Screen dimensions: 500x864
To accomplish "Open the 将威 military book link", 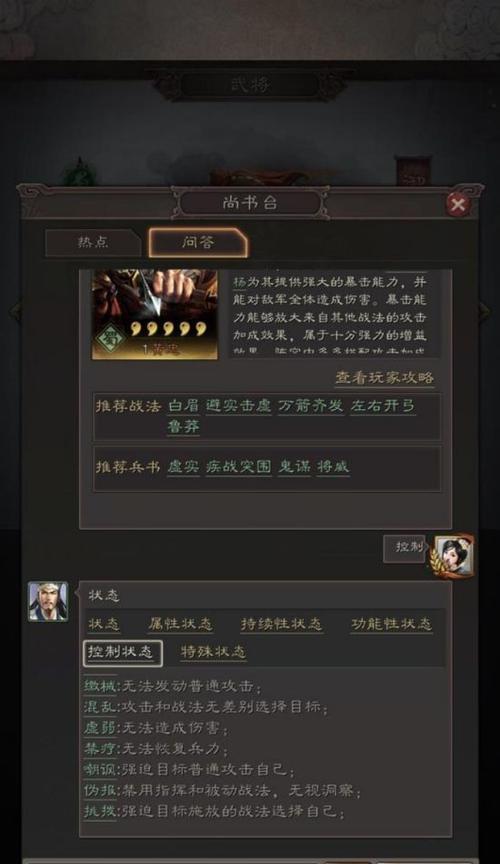I will [333, 467].
